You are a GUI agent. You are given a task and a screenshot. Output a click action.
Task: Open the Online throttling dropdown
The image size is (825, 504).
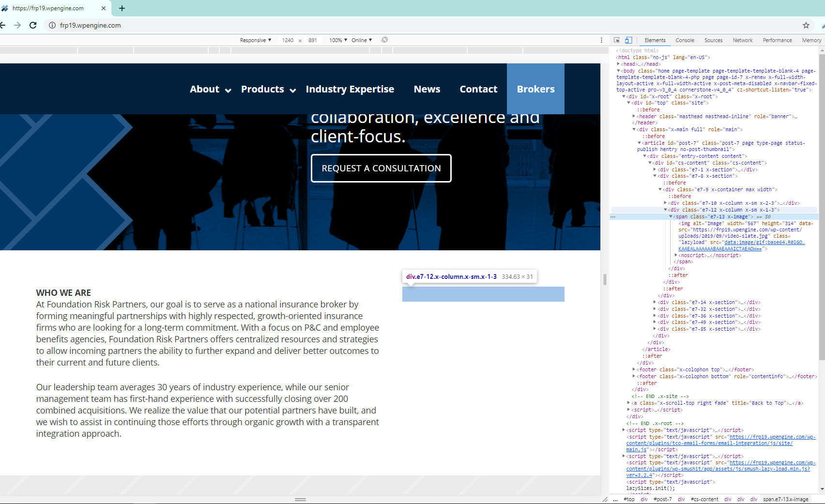(x=362, y=40)
